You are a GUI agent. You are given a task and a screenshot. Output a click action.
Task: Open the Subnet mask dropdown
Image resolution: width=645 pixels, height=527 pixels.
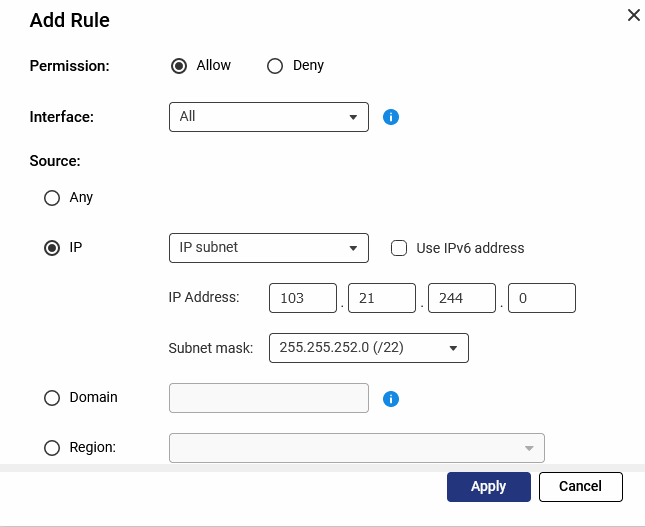pyautogui.click(x=368, y=348)
